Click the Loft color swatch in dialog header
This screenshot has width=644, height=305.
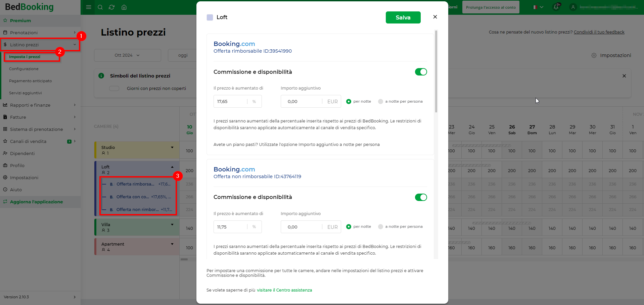(210, 17)
